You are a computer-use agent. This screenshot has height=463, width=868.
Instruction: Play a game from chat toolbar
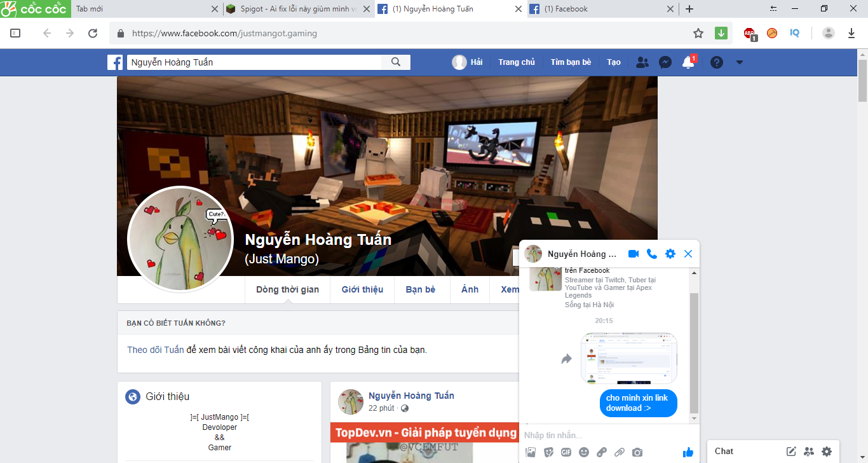click(602, 452)
